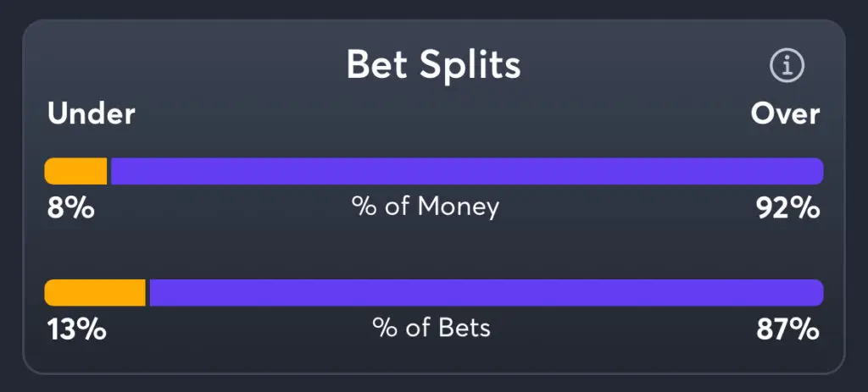
Task: Click the '% of Bets' label
Action: [x=431, y=329]
